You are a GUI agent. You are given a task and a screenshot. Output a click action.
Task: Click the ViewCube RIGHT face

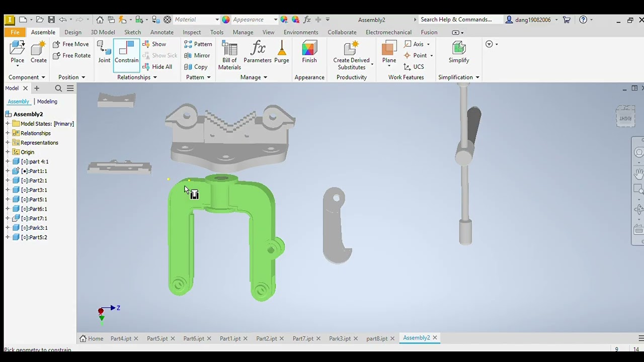coord(625,118)
